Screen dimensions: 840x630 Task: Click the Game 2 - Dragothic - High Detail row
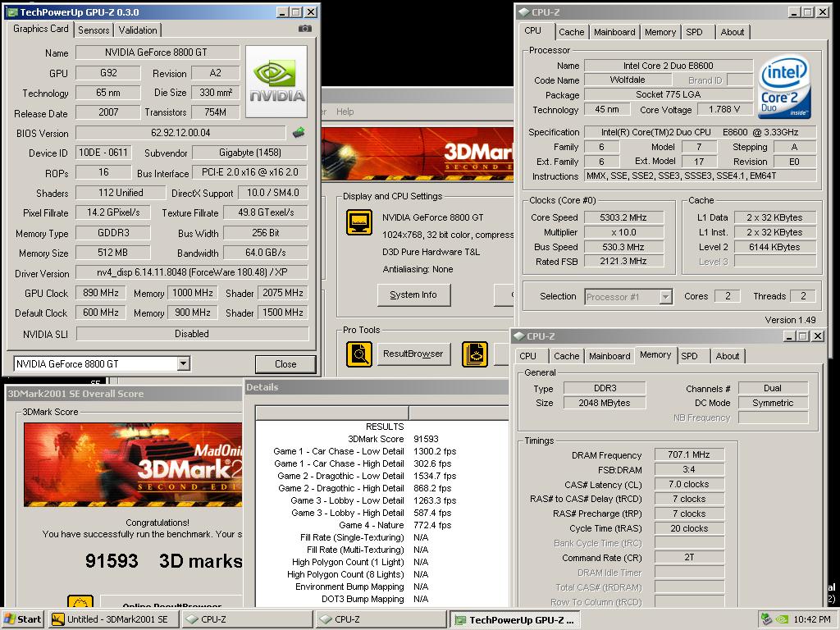coord(383,488)
